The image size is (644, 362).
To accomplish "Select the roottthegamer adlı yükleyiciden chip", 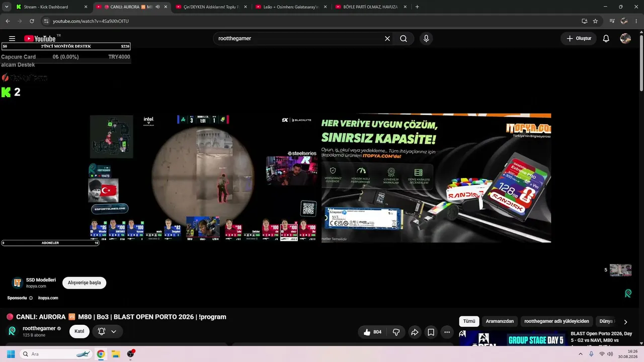I will click(556, 321).
